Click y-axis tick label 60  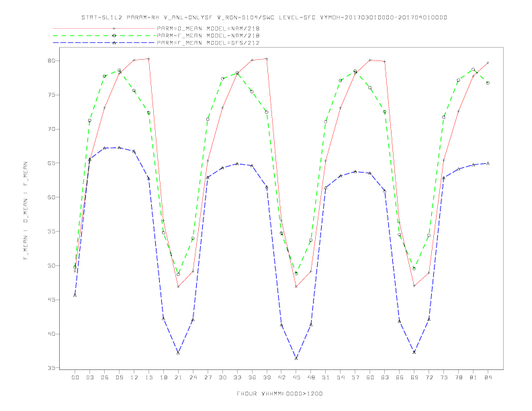point(51,197)
